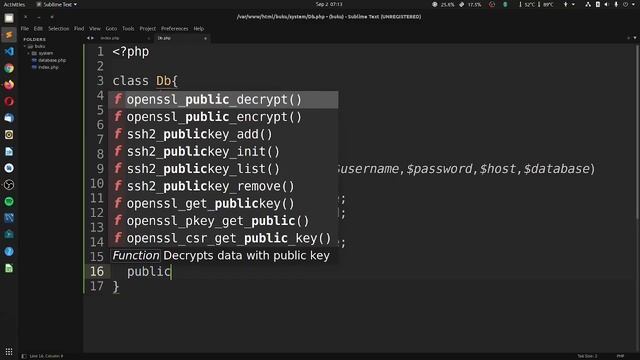Open the Find menu
This screenshot has width=640, height=360.
[79, 29]
